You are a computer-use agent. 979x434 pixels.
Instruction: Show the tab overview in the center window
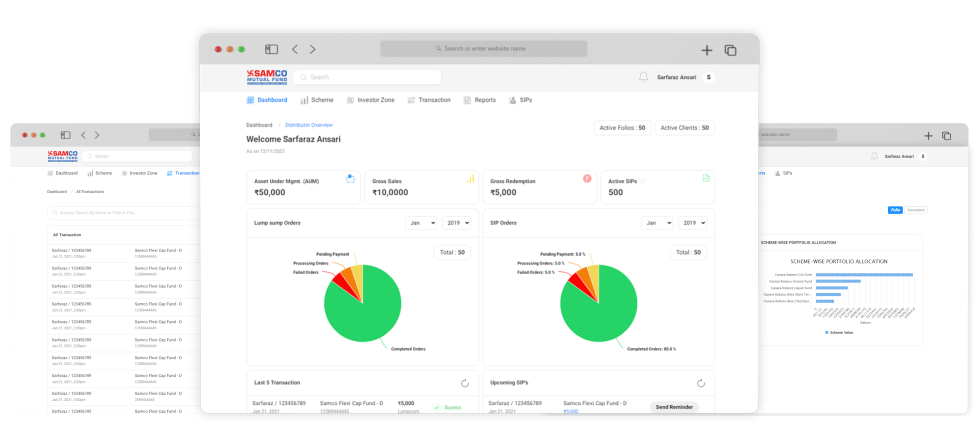point(730,49)
